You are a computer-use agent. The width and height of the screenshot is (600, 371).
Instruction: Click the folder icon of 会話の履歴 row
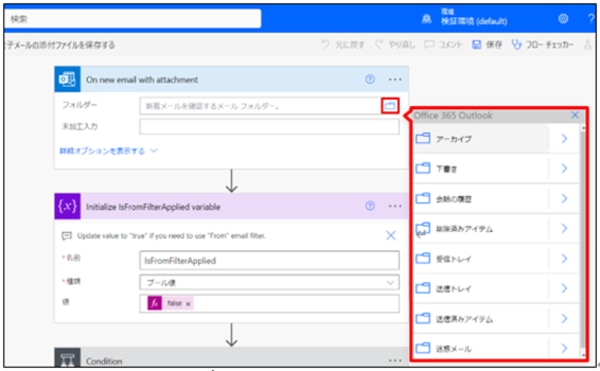pyautogui.click(x=423, y=198)
